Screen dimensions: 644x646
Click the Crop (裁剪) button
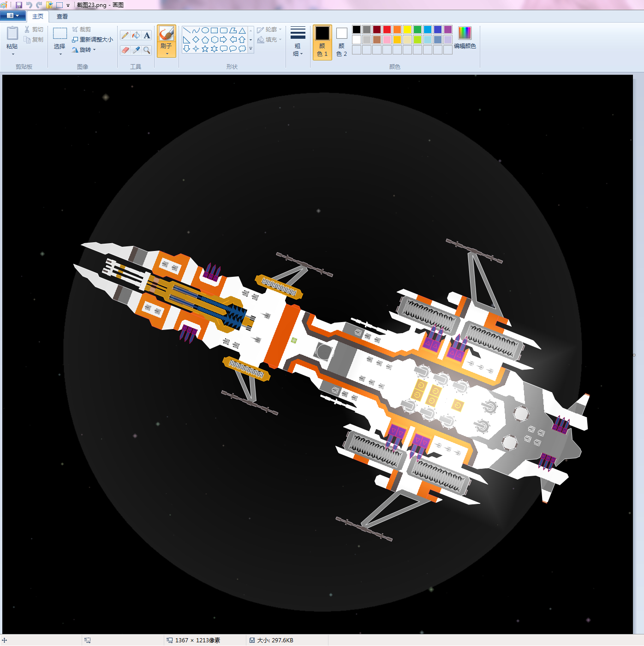coord(82,30)
